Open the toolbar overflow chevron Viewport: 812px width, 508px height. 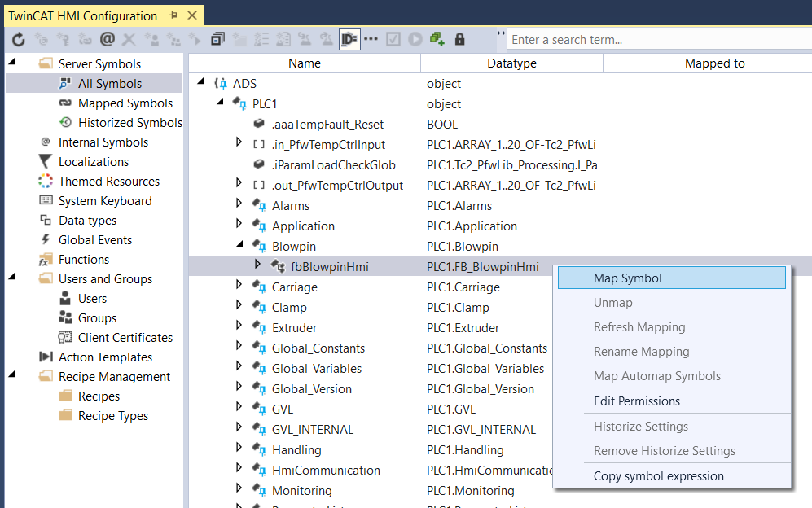point(501,33)
